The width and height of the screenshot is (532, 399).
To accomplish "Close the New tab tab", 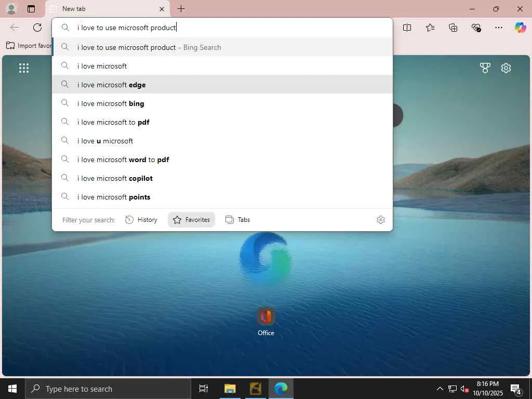I will coord(162,9).
